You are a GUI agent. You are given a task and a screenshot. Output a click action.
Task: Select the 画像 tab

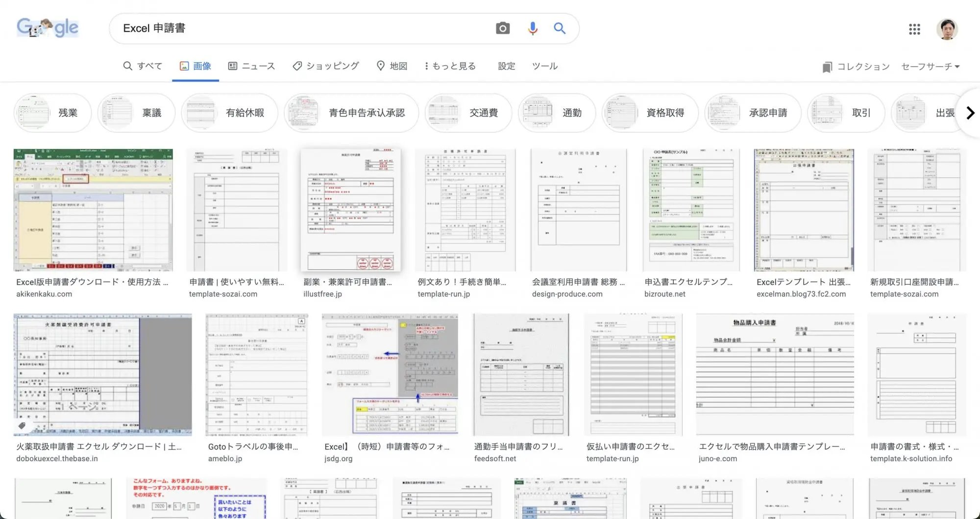click(196, 66)
